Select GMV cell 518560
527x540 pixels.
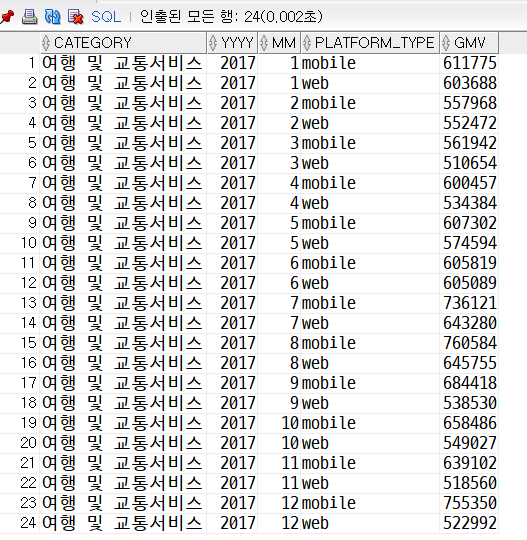point(469,482)
